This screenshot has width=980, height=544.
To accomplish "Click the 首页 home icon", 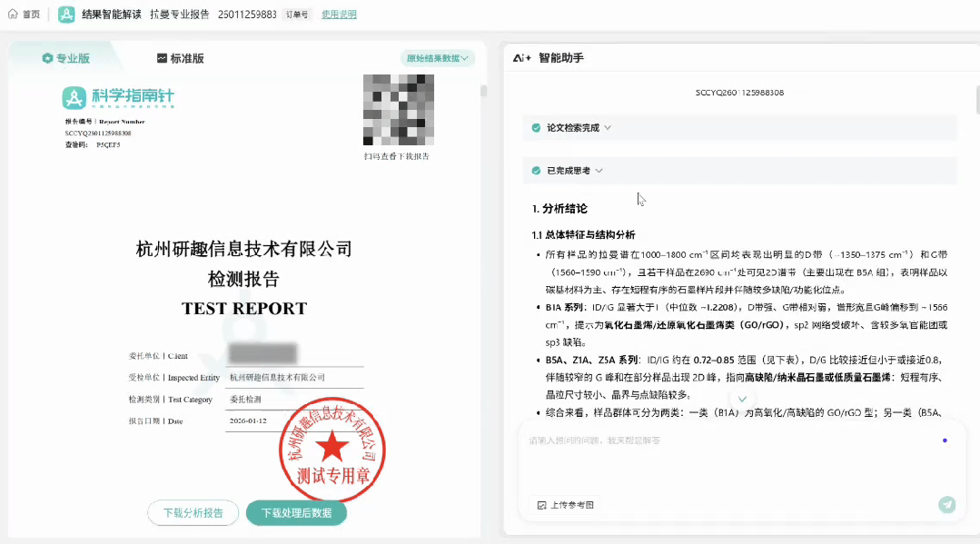I will pyautogui.click(x=13, y=15).
